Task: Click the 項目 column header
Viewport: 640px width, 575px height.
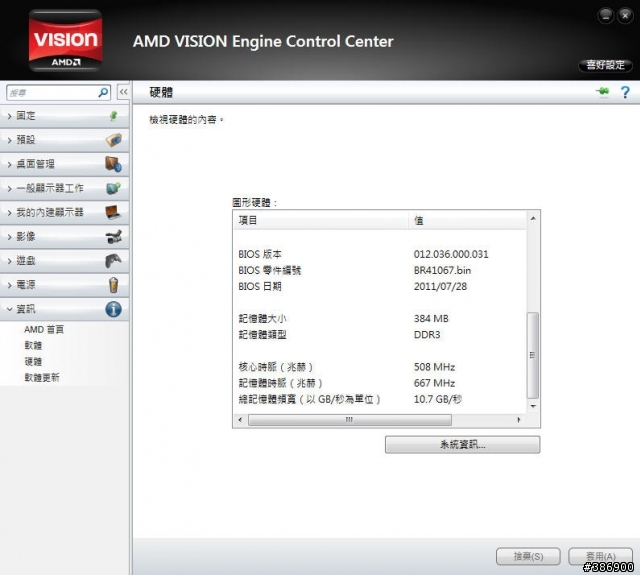Action: point(321,221)
